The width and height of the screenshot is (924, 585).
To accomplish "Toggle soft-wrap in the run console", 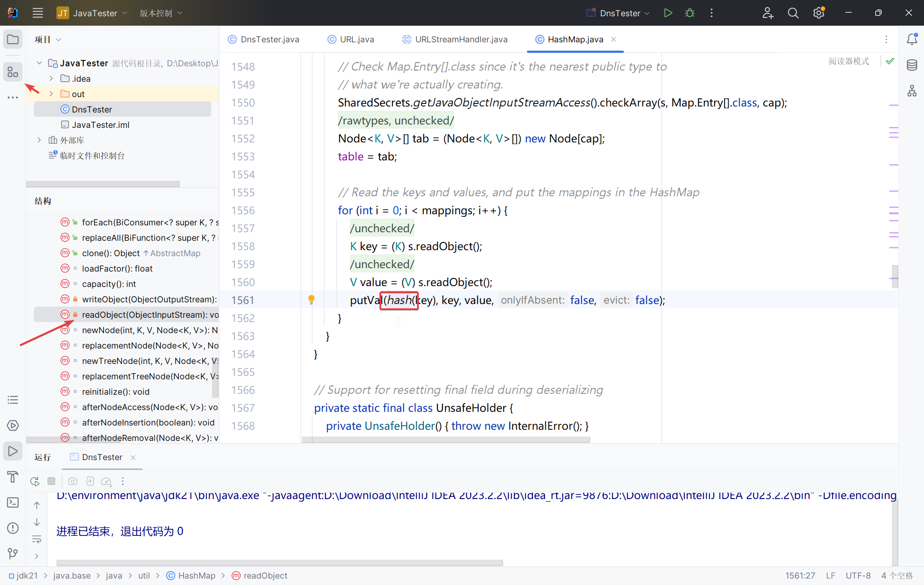I will [37, 539].
